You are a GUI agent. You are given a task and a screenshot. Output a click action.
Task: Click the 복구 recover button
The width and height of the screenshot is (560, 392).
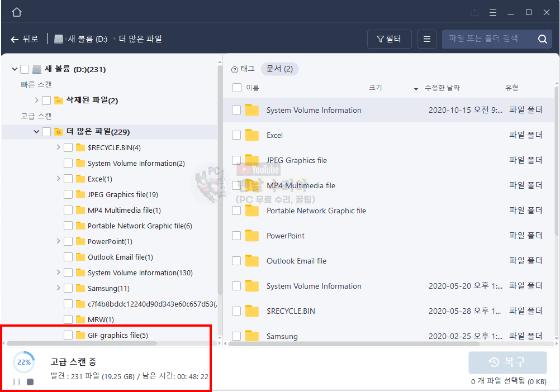[507, 362]
